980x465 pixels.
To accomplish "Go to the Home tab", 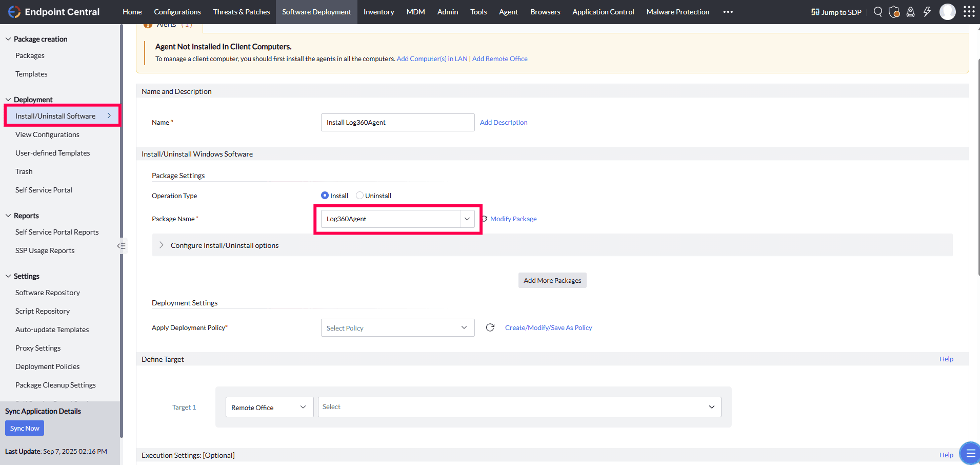I will click(x=132, y=12).
